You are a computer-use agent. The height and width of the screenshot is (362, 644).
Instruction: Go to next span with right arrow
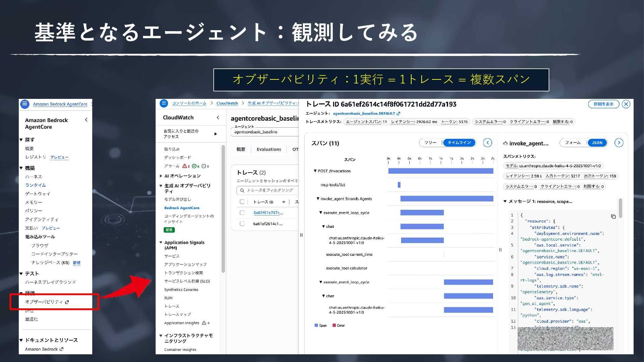[x=619, y=143]
